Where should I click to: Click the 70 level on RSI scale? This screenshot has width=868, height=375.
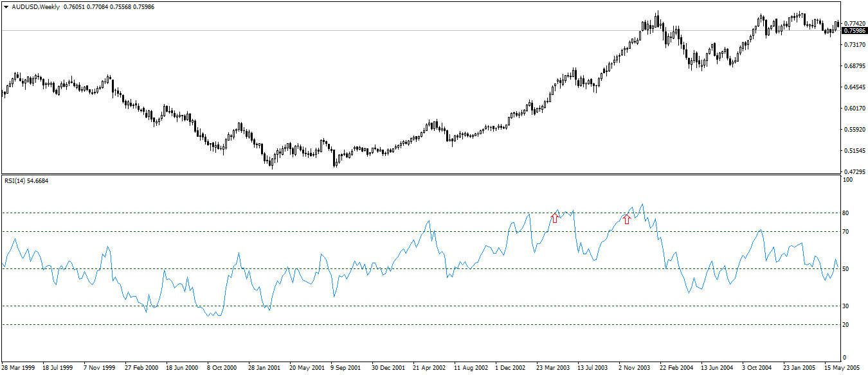pos(846,231)
